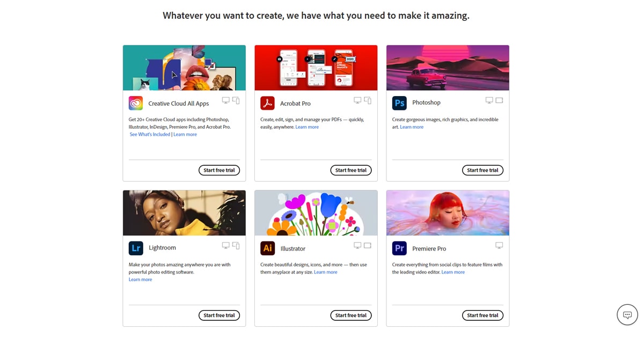Click the Acrobat Pro app icon
The image size is (644, 338).
tap(267, 103)
